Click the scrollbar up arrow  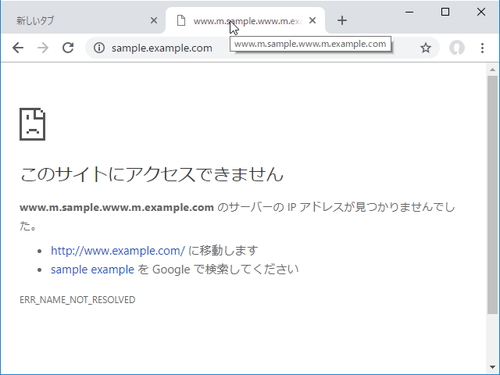point(493,70)
